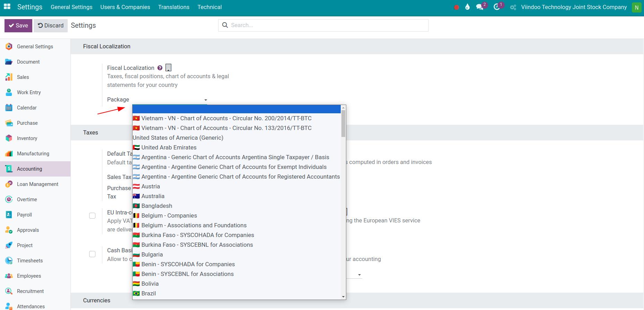Open the Package dropdown arrow
644x310 pixels.
pyautogui.click(x=205, y=100)
